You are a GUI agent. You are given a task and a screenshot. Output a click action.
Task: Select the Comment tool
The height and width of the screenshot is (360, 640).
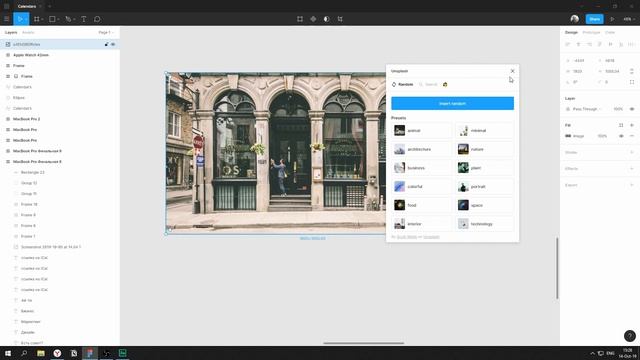(x=97, y=19)
